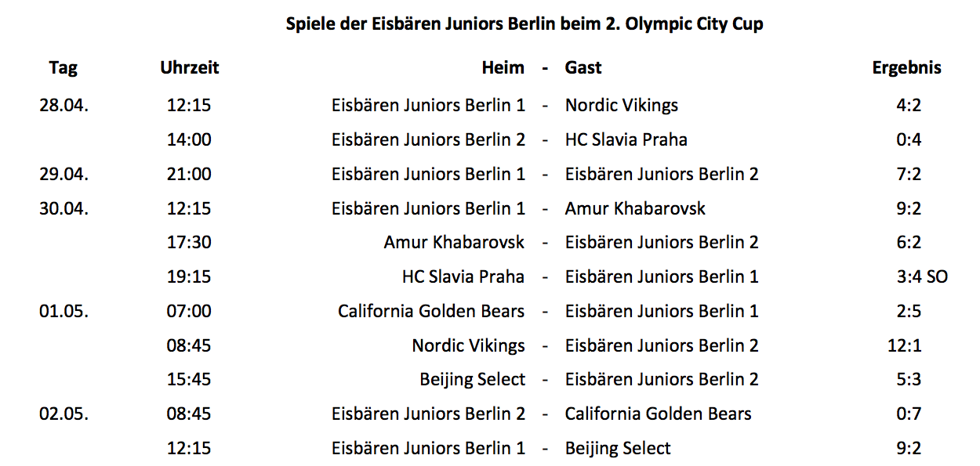The width and height of the screenshot is (980, 466).
Task: Select the 02.05. date cell
Action: pyautogui.click(x=64, y=414)
